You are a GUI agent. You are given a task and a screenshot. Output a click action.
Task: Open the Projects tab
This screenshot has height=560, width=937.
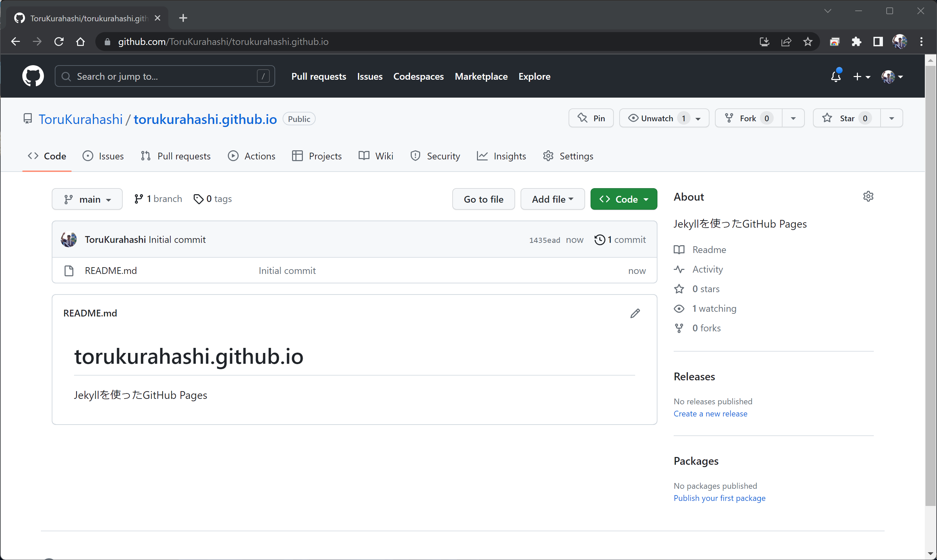(x=317, y=156)
